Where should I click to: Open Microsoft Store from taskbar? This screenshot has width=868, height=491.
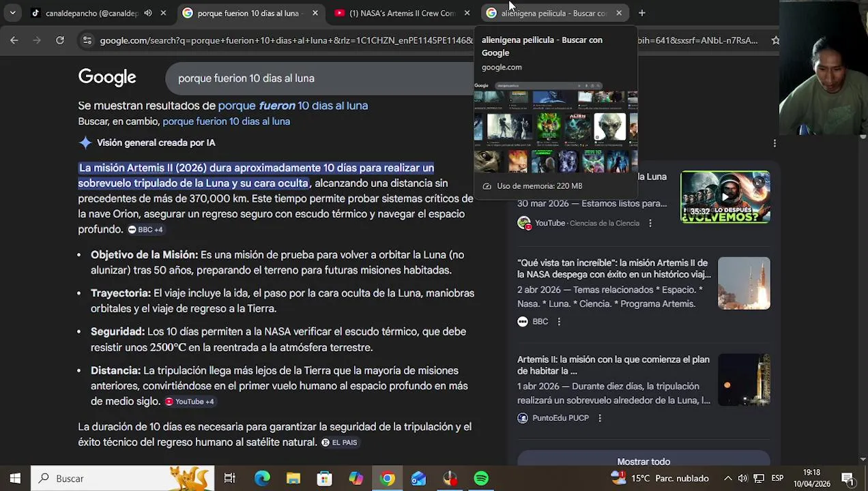coord(325,478)
